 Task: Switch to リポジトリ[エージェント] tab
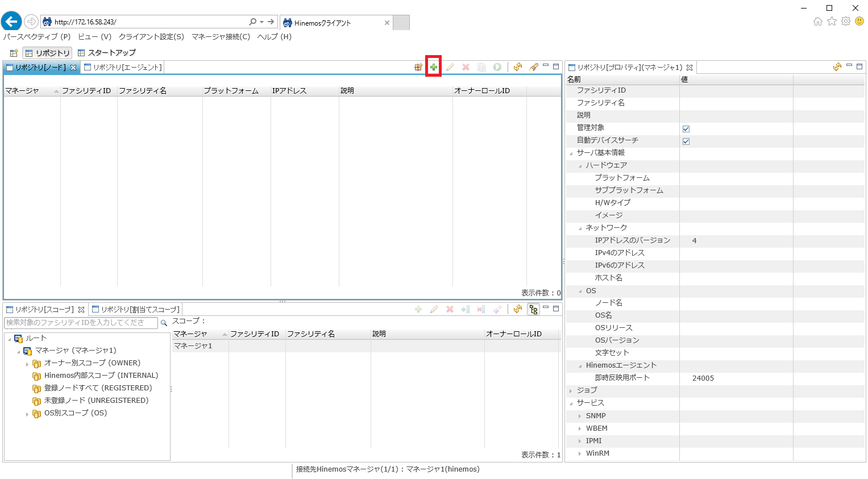click(123, 67)
